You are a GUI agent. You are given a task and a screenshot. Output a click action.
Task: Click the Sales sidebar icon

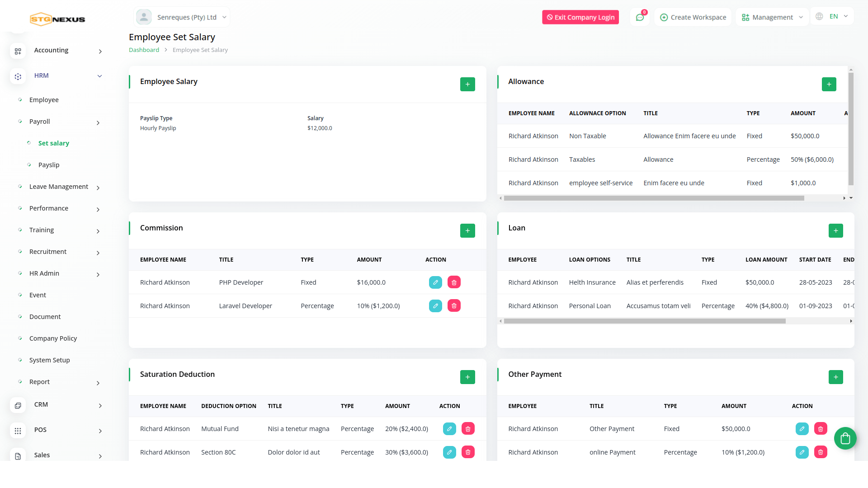18,456
